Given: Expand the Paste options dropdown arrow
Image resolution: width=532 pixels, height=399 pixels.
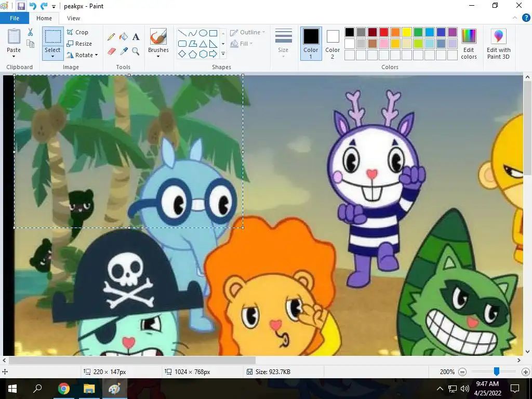Looking at the screenshot, I should (14, 56).
